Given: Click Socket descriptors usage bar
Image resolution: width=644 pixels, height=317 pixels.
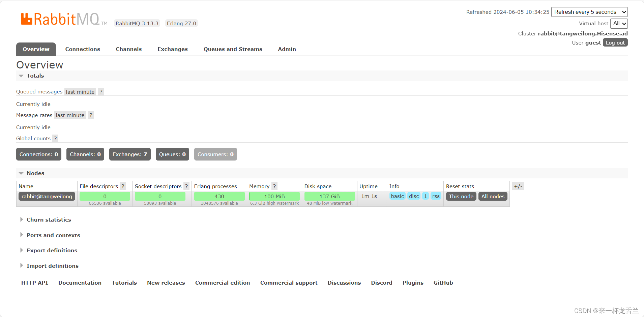Looking at the screenshot, I should 160,196.
